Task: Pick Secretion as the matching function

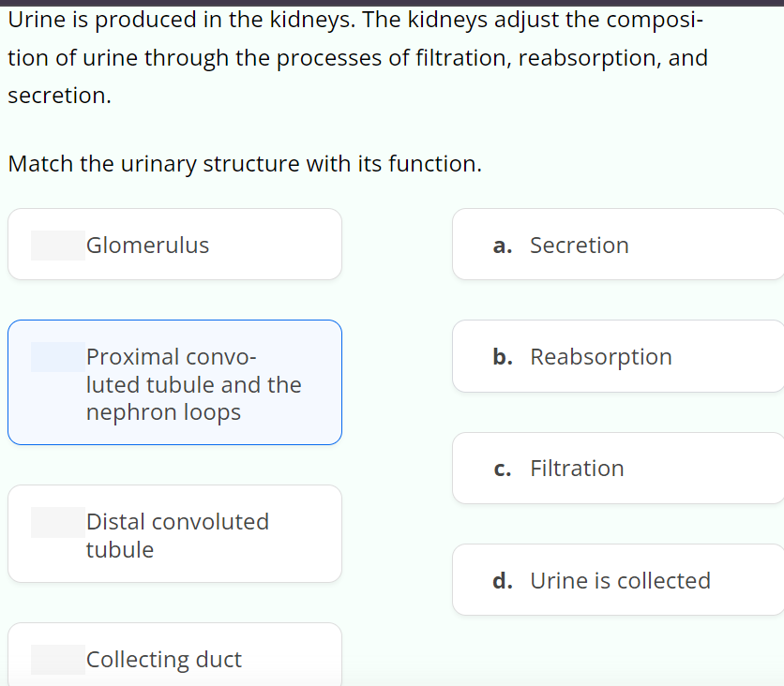Action: coord(618,245)
